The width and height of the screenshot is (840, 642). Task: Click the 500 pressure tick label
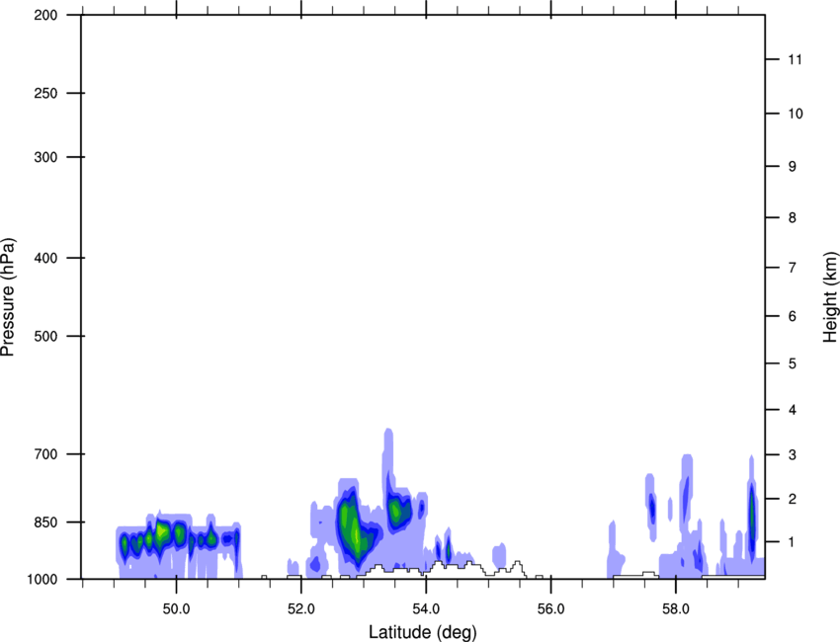(x=45, y=336)
